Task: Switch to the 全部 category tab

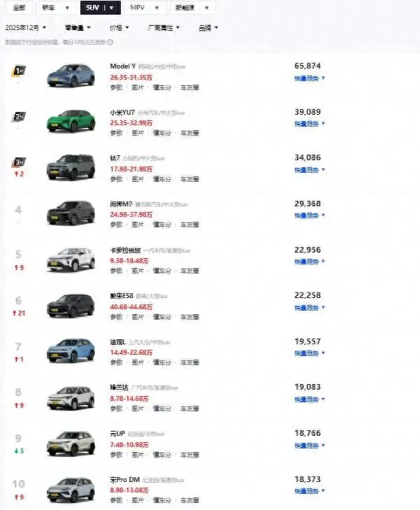Action: [x=19, y=8]
